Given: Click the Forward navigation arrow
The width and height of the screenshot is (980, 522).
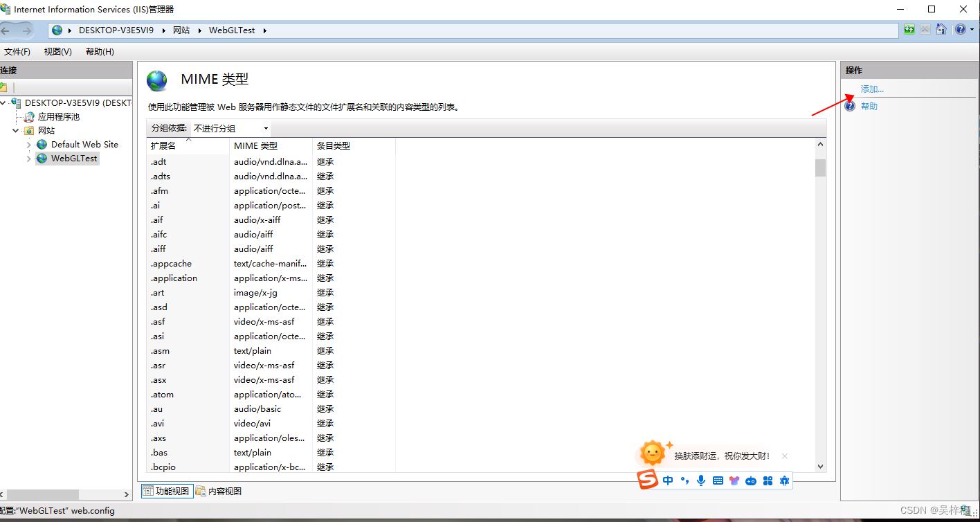Looking at the screenshot, I should (26, 30).
